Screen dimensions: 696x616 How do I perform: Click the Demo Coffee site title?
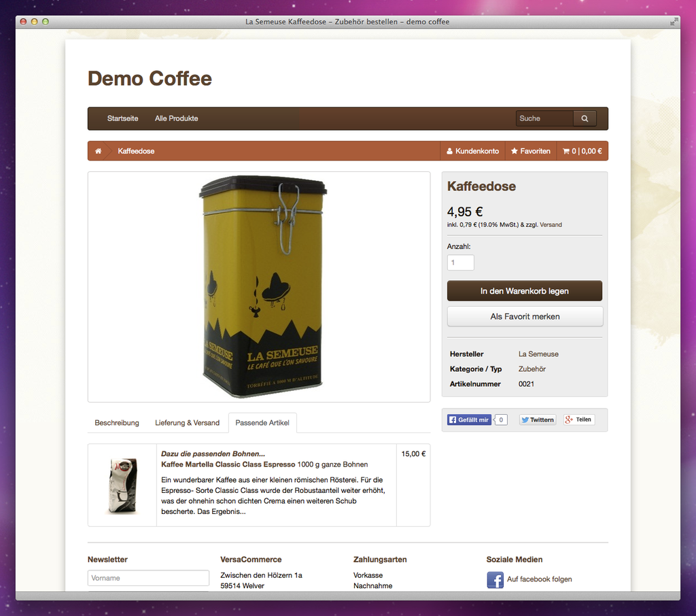coord(150,79)
